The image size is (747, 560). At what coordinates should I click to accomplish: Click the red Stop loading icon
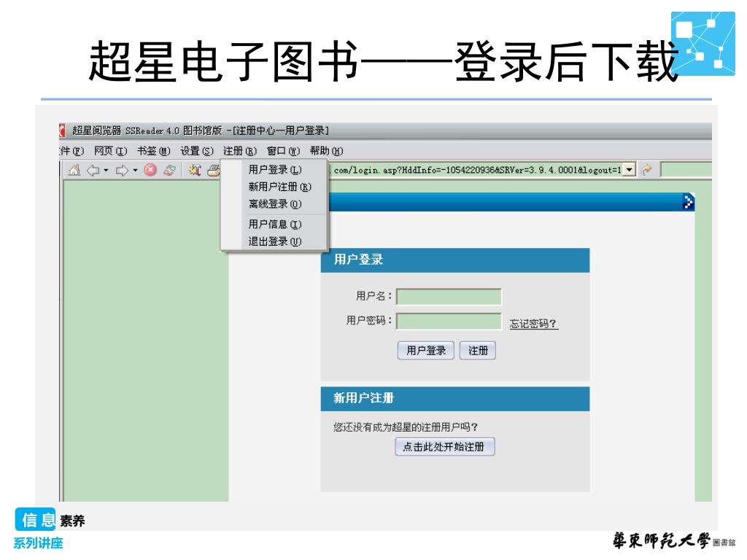[150, 170]
